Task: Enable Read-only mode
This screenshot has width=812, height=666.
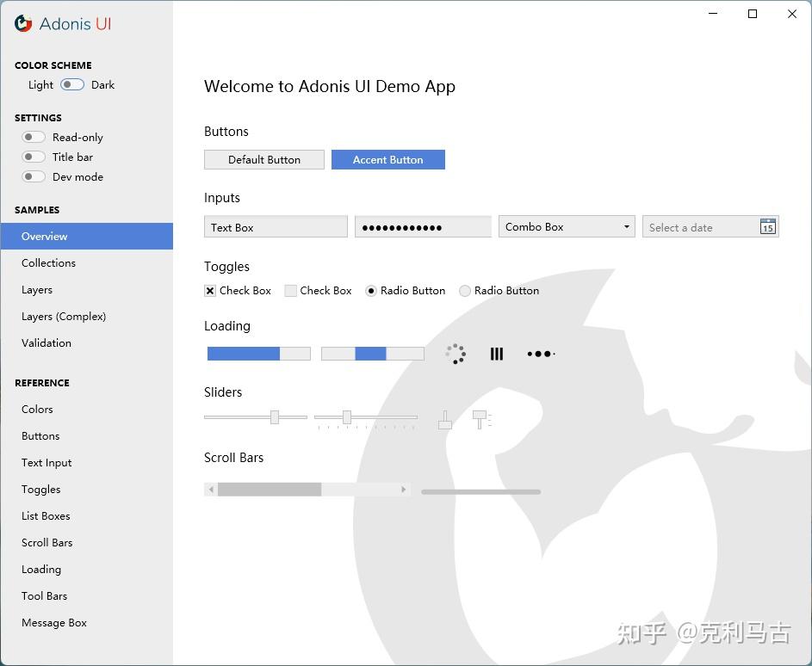Action: coord(33,136)
